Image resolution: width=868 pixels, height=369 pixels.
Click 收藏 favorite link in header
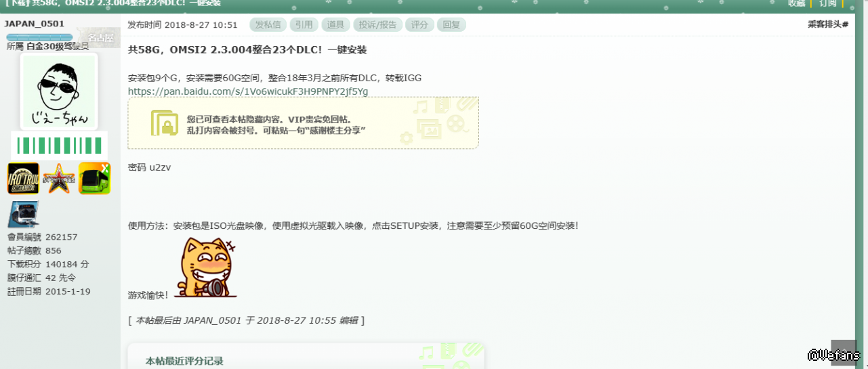[x=797, y=3]
